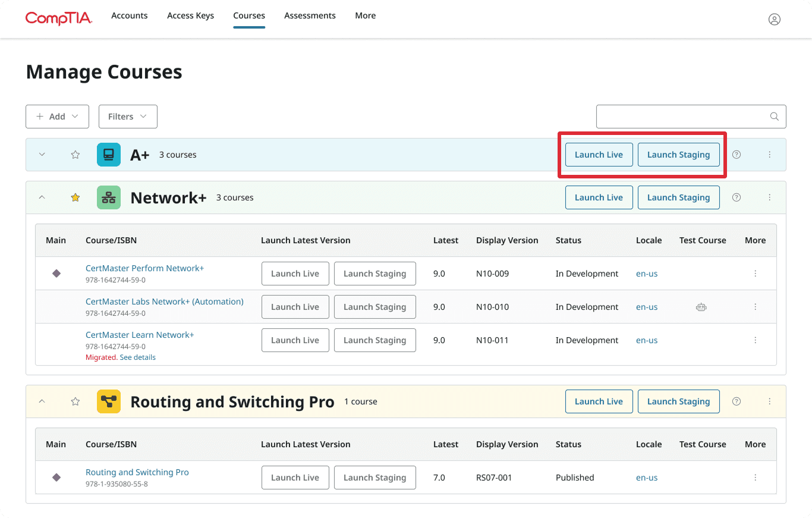Launch Live for Routing and Switching Pro group

pyautogui.click(x=599, y=401)
